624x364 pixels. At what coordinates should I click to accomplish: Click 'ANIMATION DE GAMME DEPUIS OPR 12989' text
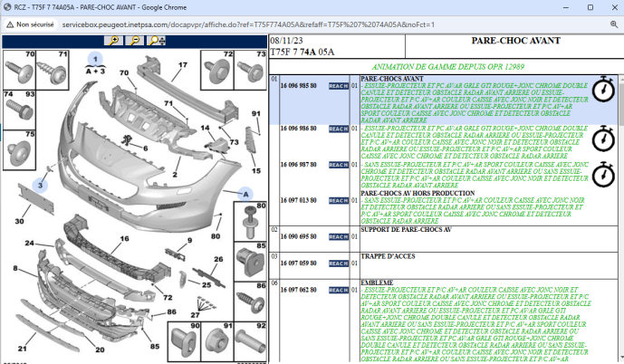(447, 67)
